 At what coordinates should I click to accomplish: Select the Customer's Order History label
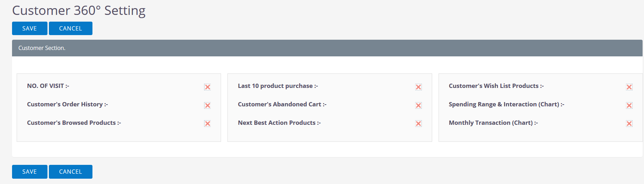pyautogui.click(x=67, y=104)
